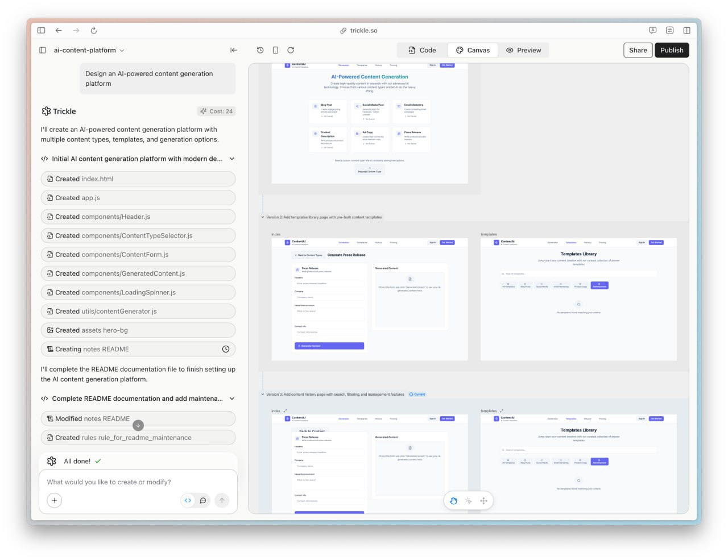Screen dimensions: 728x560
Task: Click the plus attachment button in chat
Action: pyautogui.click(x=54, y=500)
